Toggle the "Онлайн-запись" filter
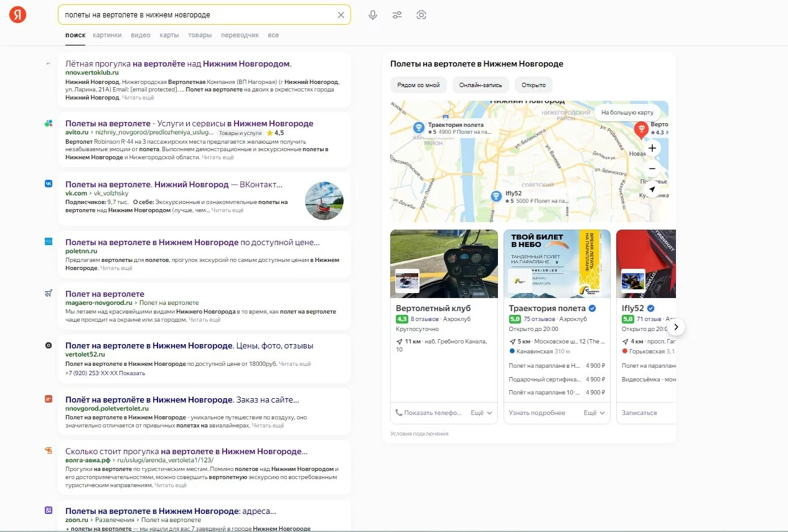 pos(481,85)
